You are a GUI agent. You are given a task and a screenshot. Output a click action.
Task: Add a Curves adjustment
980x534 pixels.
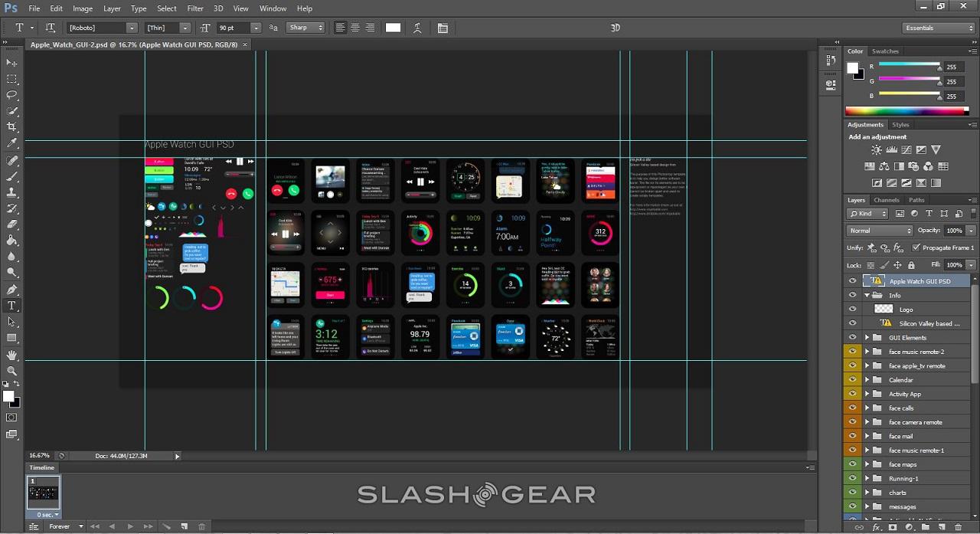(906, 150)
